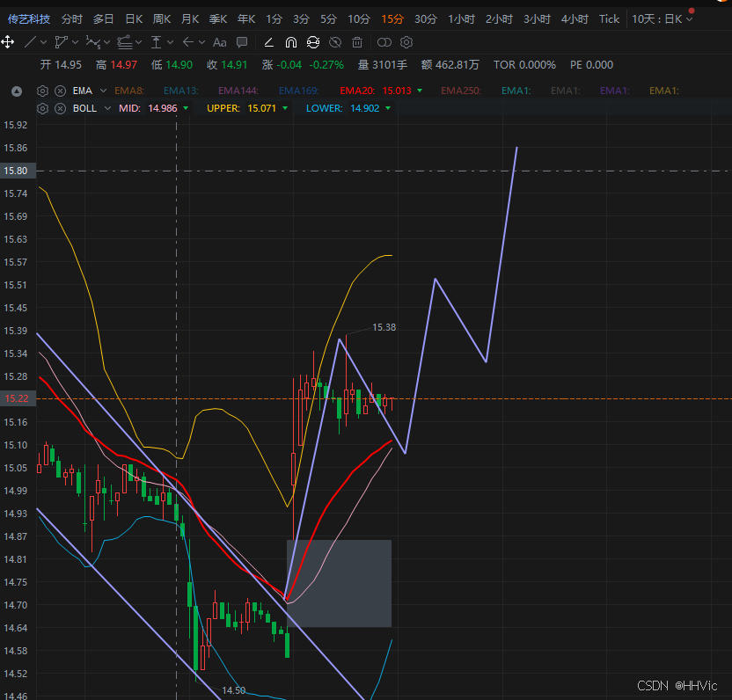Select the polygon shape drawing tool
732x700 pixels.
[x=62, y=42]
